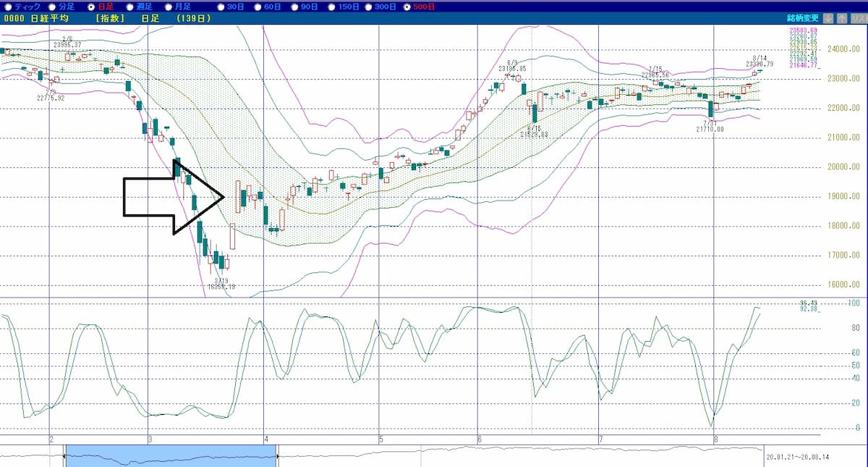Click the right handle of the range selector
Image resolution: width=868 pixels, height=467 pixels.
click(x=278, y=456)
